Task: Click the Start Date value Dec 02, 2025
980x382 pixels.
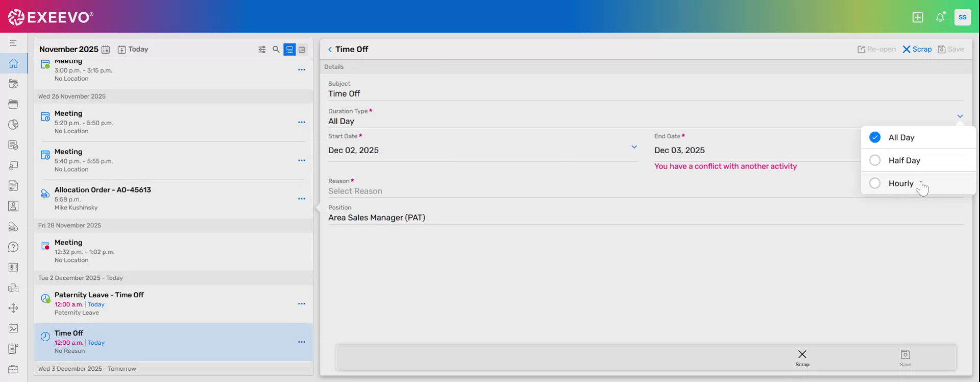Action: 353,150
